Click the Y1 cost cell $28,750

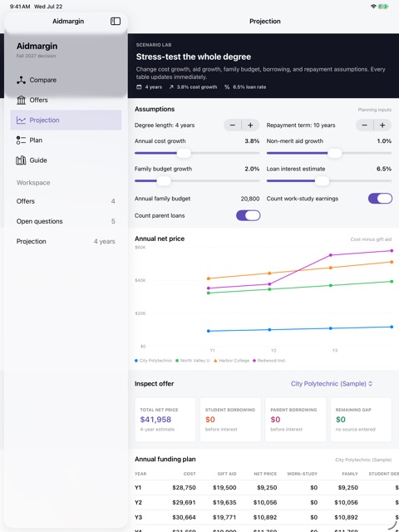[184, 488]
